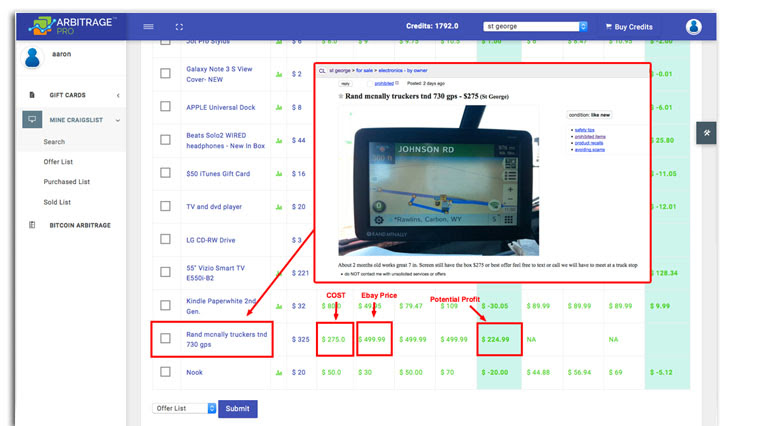Click chart icon for APPLE Universal Dock row

[279, 107]
